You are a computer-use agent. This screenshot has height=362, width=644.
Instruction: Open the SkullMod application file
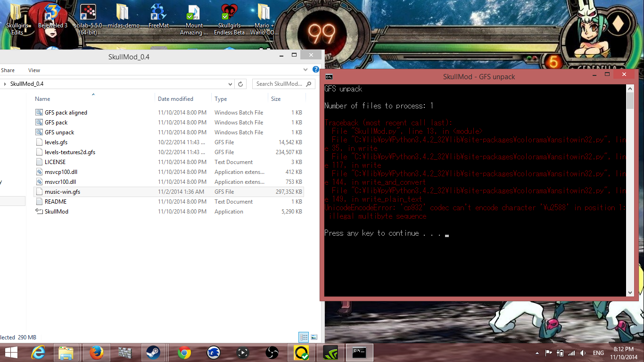56,212
